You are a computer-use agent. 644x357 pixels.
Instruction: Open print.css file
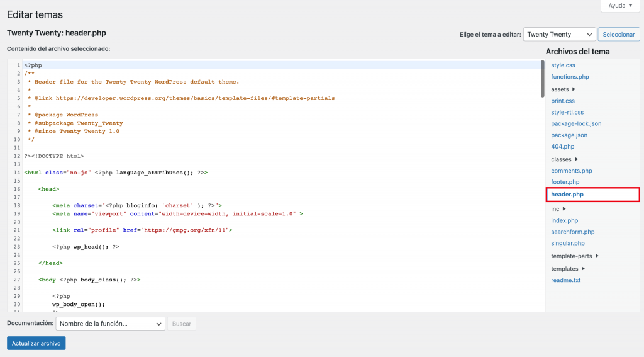[563, 101]
